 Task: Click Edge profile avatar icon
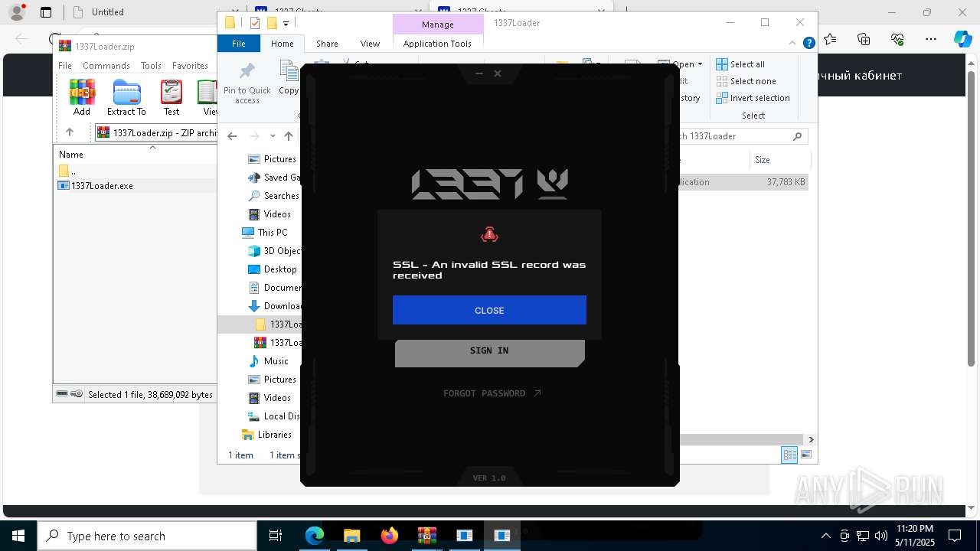pyautogui.click(x=17, y=12)
